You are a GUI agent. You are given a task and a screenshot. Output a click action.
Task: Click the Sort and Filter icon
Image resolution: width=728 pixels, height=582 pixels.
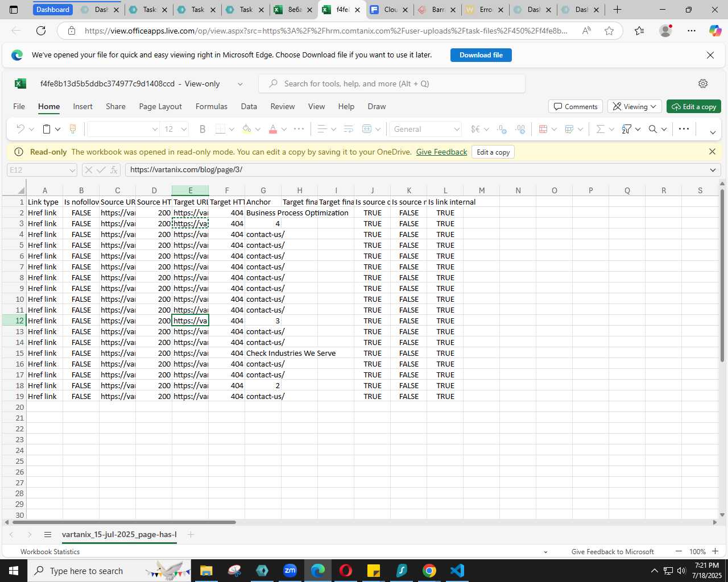coord(627,129)
